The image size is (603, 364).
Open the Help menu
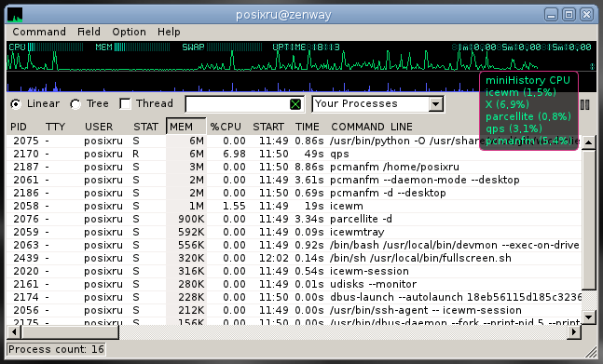pos(169,32)
